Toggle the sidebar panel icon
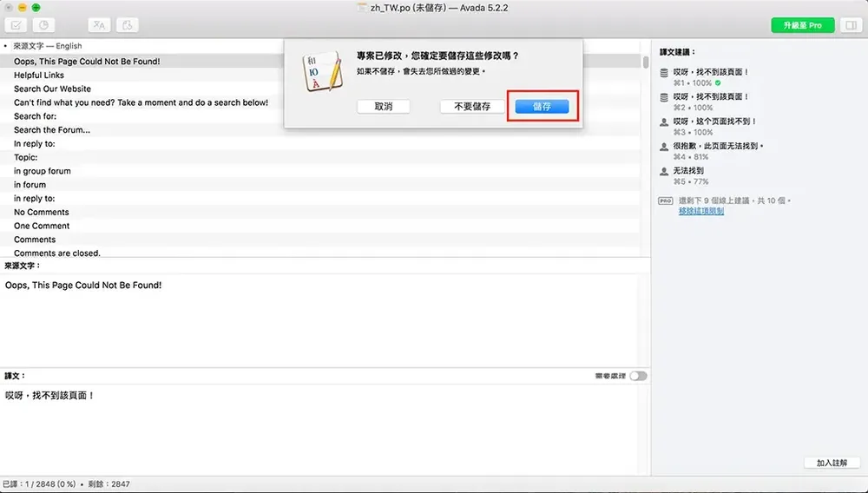The width and height of the screenshot is (868, 493). tap(851, 25)
